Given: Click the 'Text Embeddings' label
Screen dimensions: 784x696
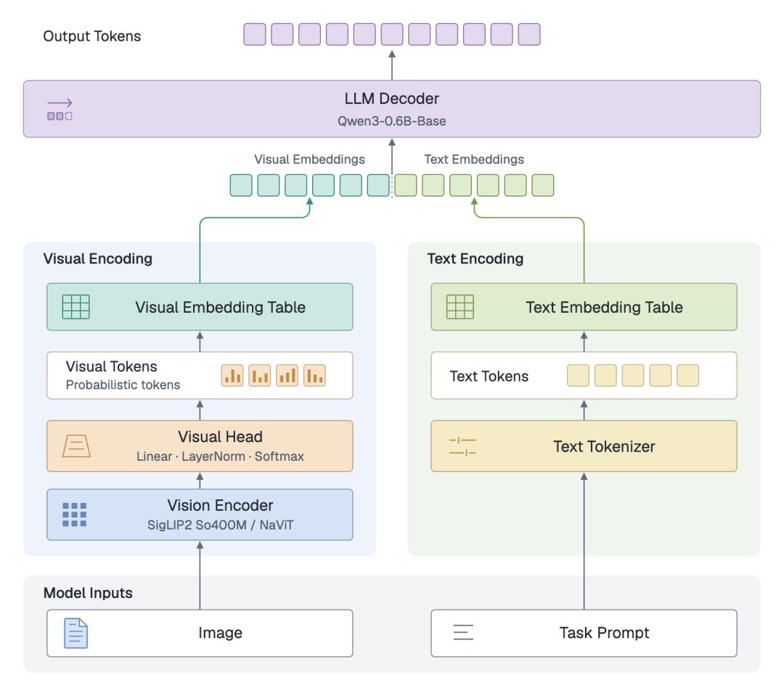Looking at the screenshot, I should coord(474,159).
